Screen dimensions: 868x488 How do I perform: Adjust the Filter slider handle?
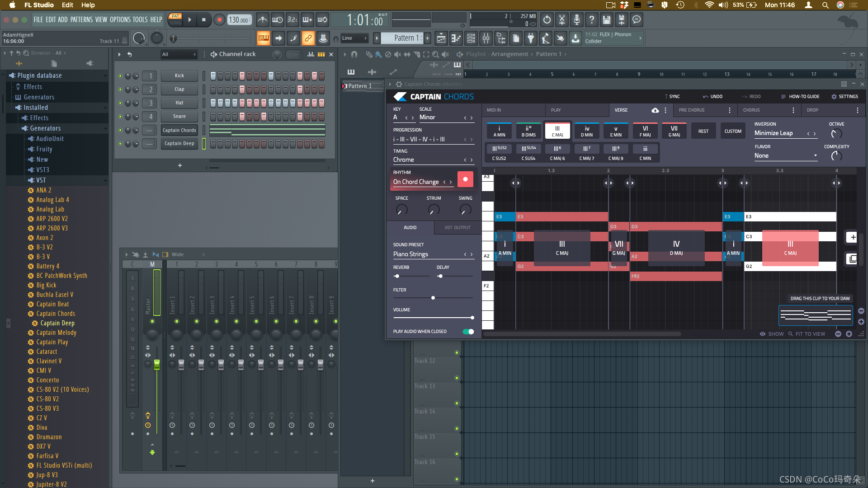pos(433,298)
